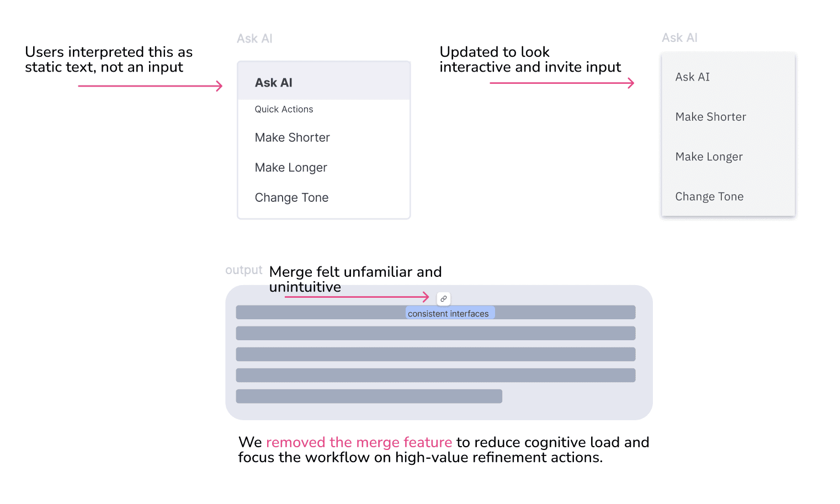Viewport: 840px width, 504px height.
Task: Click the 'Updated to look interactive' annotation
Action: 530,60
